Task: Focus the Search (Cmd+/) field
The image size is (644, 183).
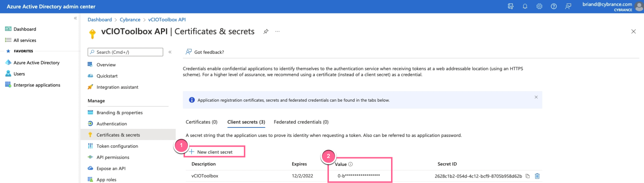Action: (x=125, y=52)
